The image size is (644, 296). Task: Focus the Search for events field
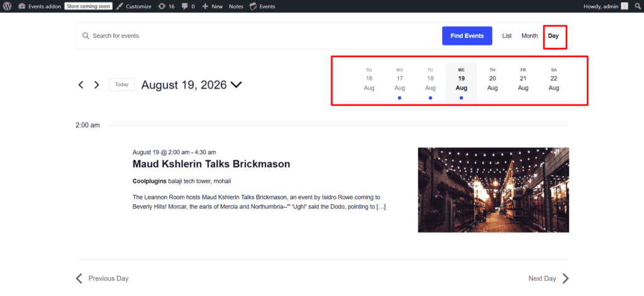click(x=263, y=36)
